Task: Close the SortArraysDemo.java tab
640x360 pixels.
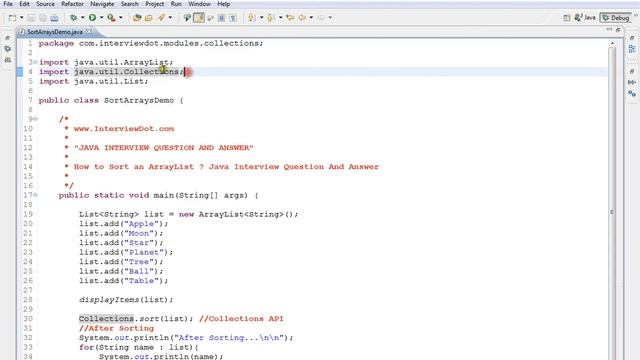Action: pos(89,31)
